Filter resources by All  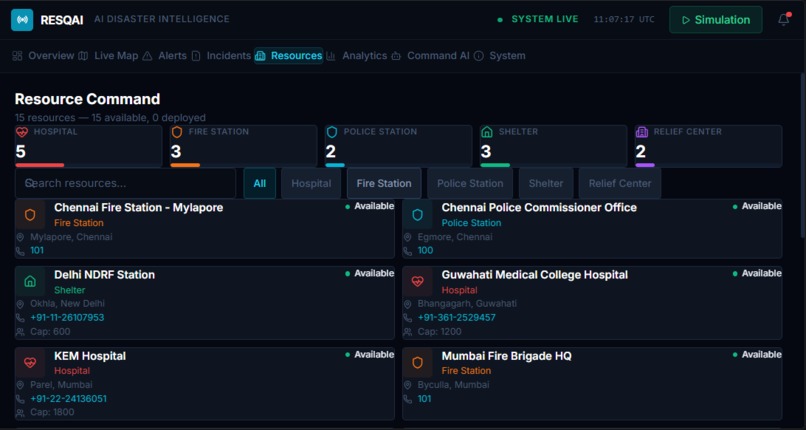point(260,183)
